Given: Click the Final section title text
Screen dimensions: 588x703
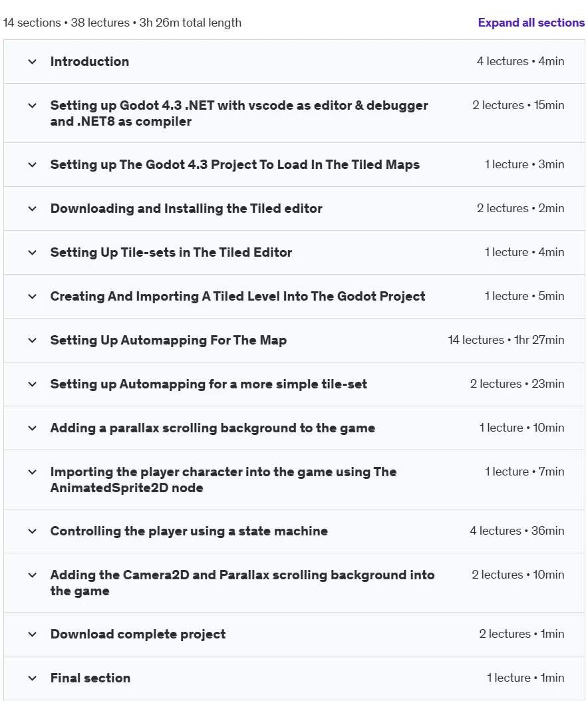Looking at the screenshot, I should (x=90, y=678).
